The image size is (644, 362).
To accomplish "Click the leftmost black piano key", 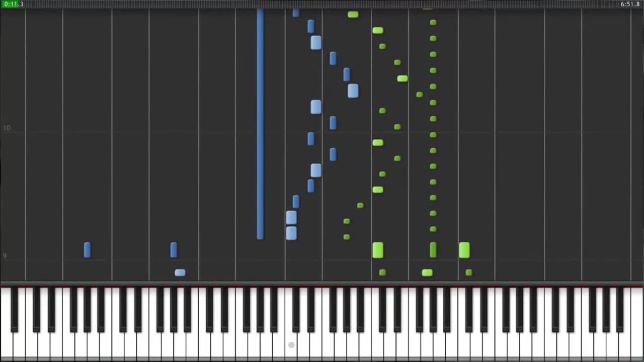I will 15,310.
